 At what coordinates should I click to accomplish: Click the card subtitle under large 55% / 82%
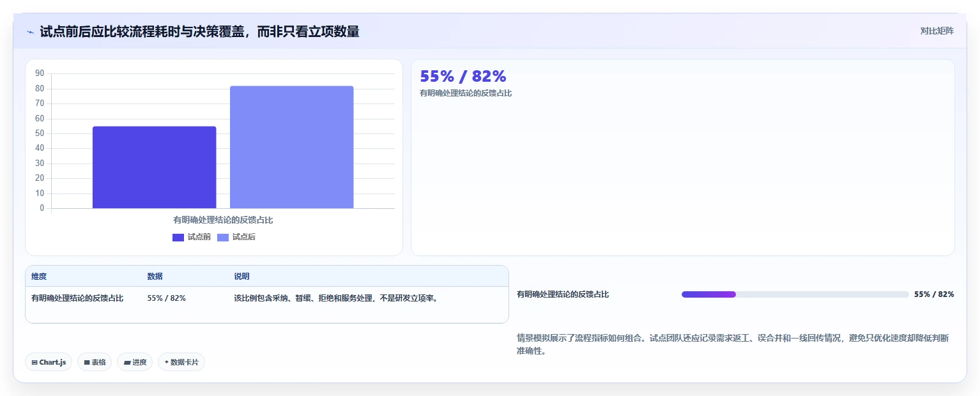point(466,93)
